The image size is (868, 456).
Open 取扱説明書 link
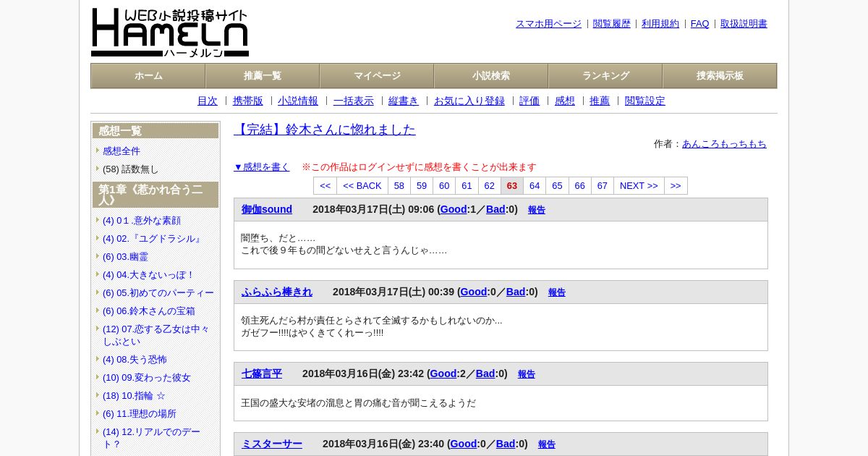click(744, 24)
